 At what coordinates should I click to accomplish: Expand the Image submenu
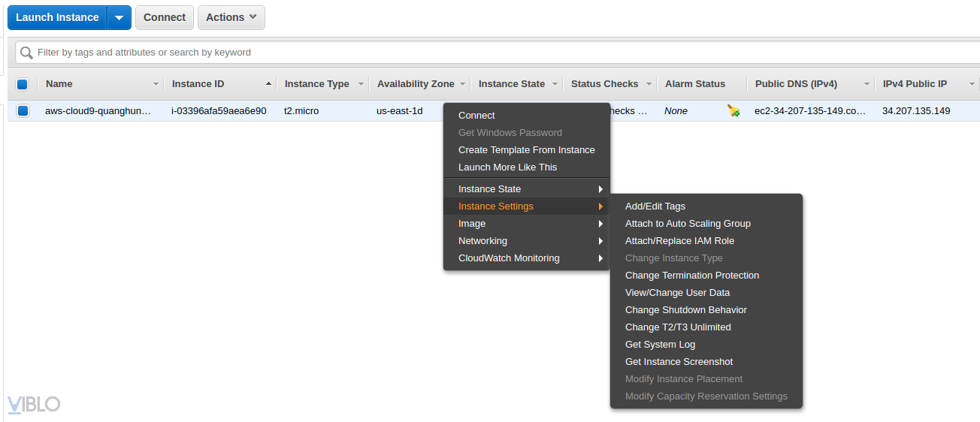(x=526, y=224)
